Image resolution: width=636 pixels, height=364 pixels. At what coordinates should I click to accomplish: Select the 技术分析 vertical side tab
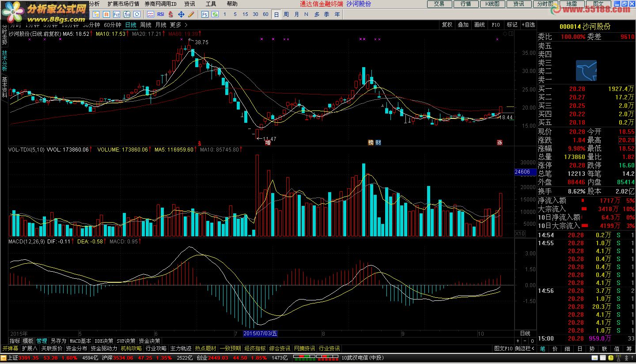[x=4, y=61]
